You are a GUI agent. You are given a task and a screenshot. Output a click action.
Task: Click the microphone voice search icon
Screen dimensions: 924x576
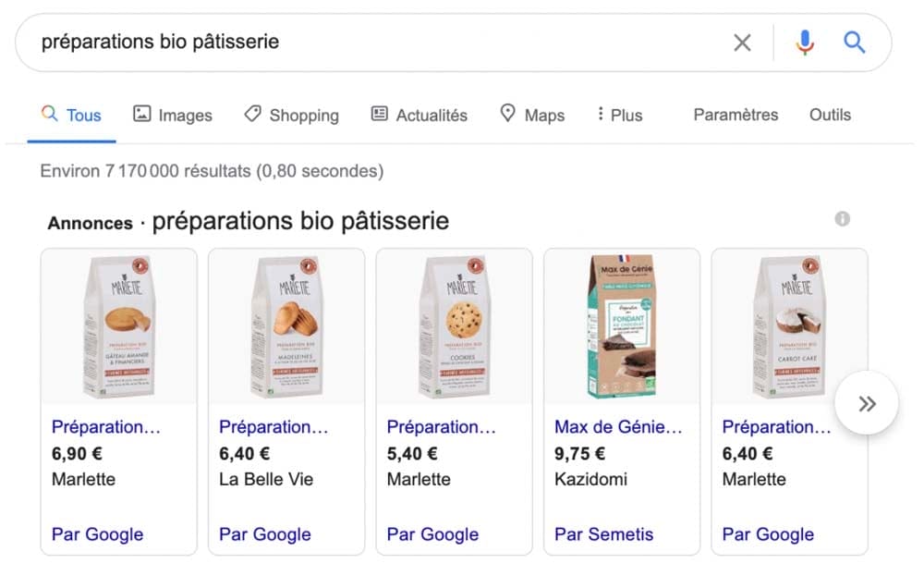[x=804, y=42]
